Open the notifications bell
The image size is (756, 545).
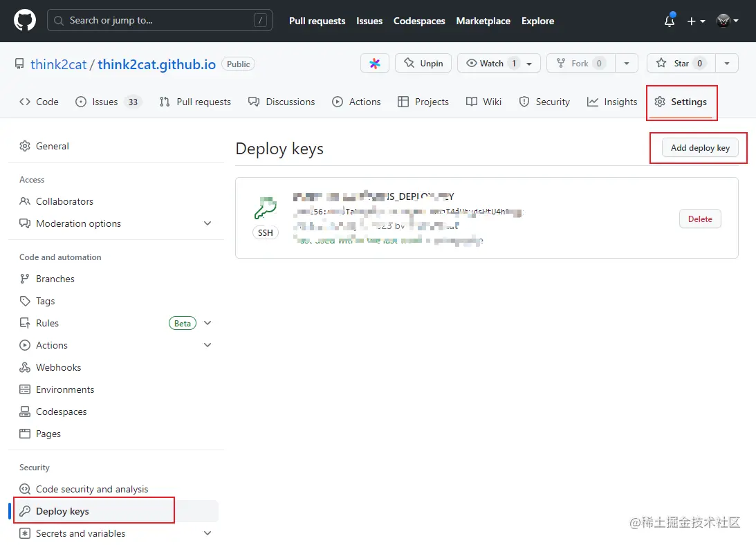click(x=670, y=21)
